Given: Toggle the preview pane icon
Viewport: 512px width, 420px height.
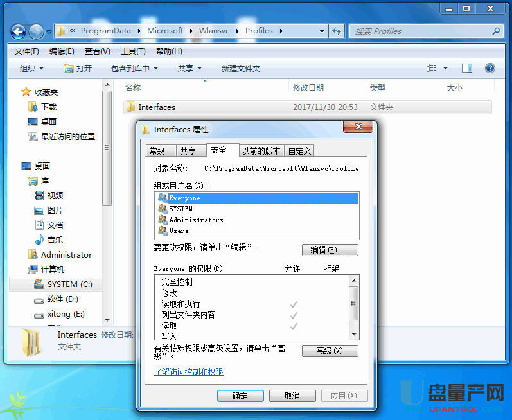Looking at the screenshot, I should point(467,68).
